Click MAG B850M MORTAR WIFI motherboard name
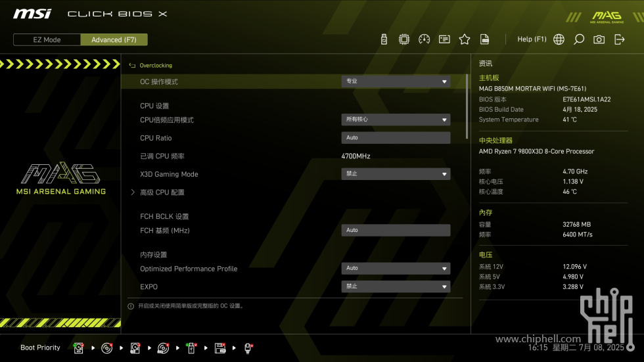 pos(532,89)
